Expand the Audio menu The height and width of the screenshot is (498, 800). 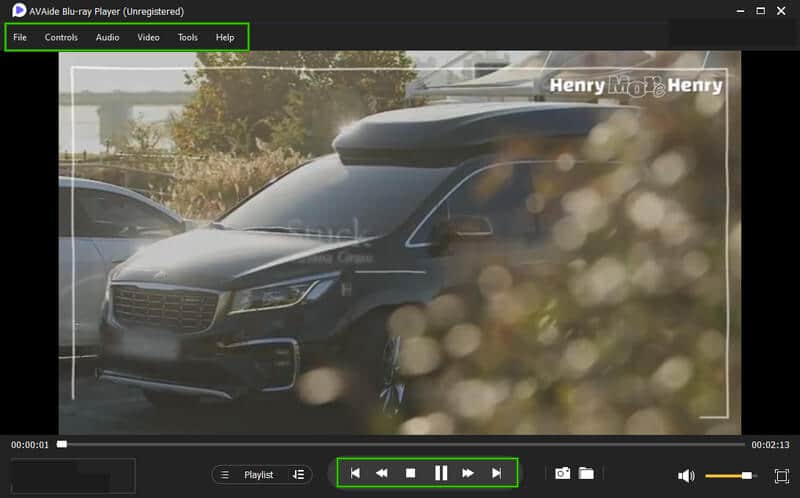tap(107, 37)
